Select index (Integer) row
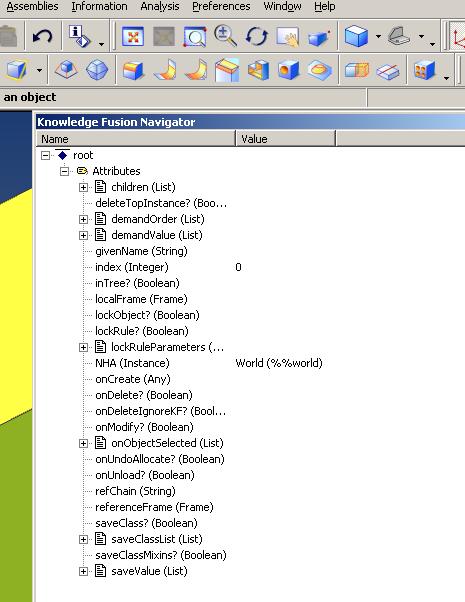This screenshot has width=465, height=602. pyautogui.click(x=132, y=267)
